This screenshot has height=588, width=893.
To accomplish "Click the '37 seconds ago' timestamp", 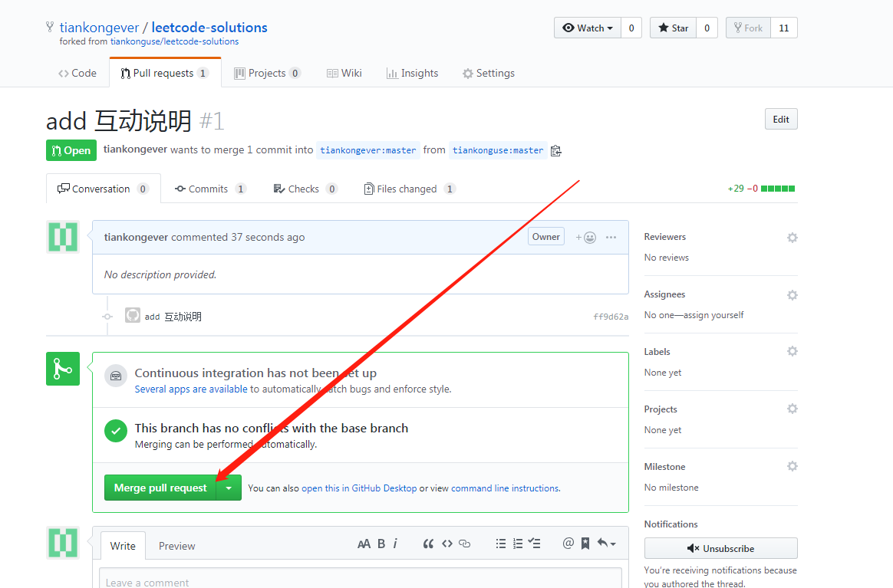I will (268, 237).
